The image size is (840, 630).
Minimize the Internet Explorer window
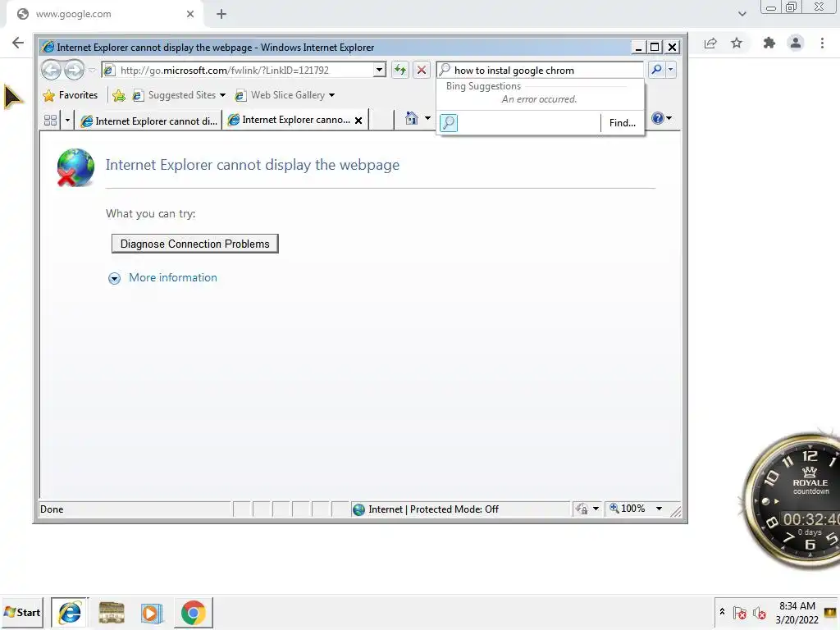pos(638,47)
